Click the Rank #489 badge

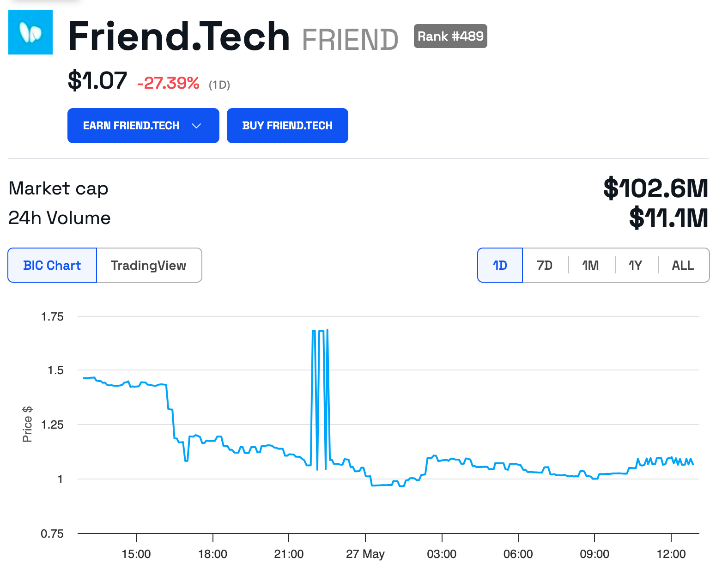[450, 36]
